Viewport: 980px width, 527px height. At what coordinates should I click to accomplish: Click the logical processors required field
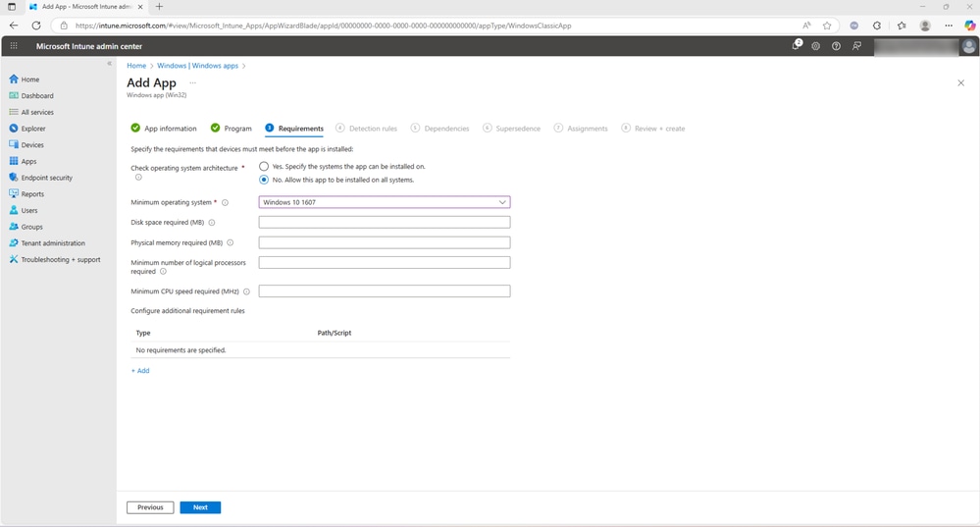coord(385,263)
